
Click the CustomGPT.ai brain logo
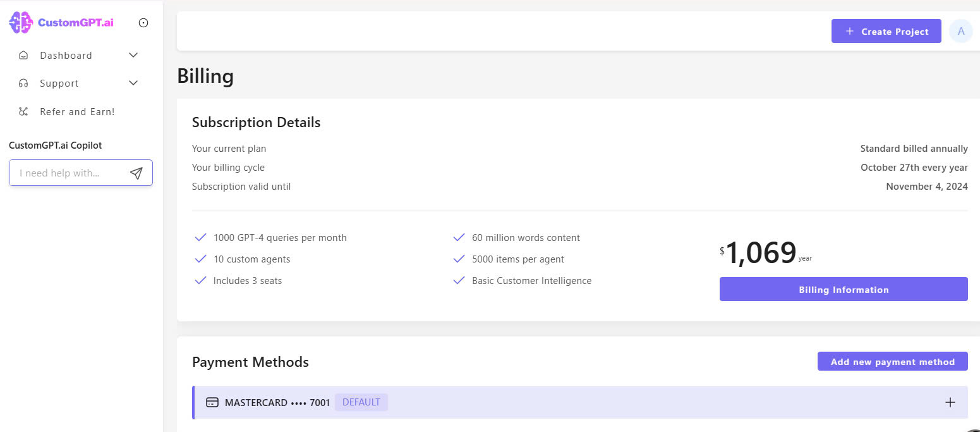[21, 23]
